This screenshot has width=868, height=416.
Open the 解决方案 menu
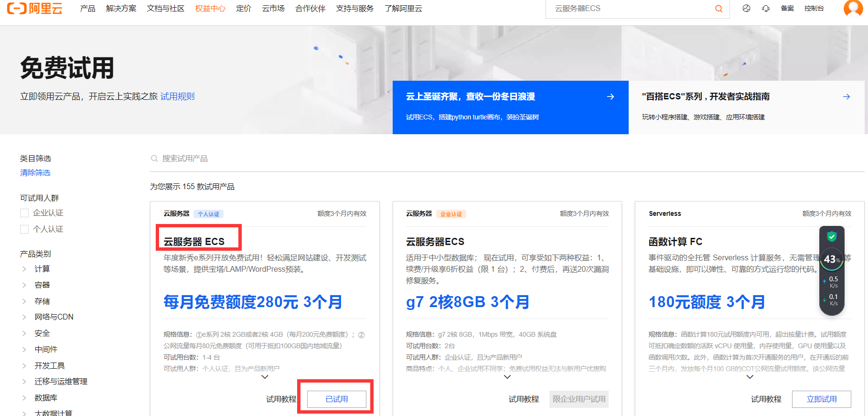pyautogui.click(x=121, y=9)
